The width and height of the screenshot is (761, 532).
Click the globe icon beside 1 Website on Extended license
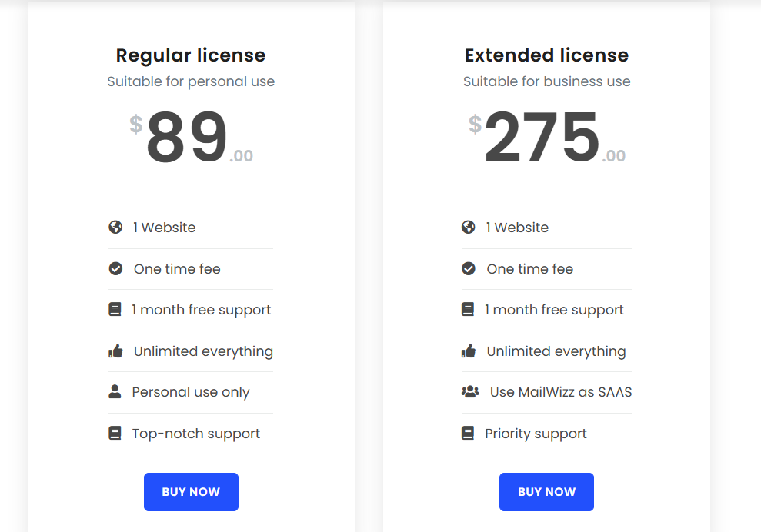click(x=468, y=227)
